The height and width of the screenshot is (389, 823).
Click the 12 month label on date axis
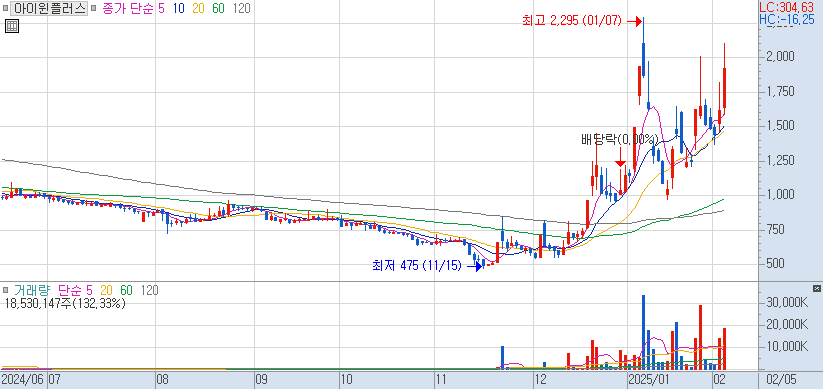[x=540, y=380]
